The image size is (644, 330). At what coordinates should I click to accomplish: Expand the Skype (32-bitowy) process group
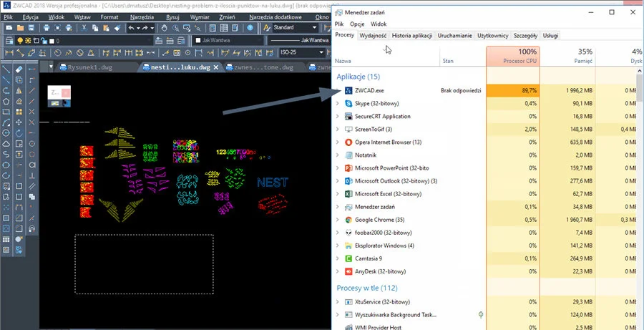(x=338, y=104)
